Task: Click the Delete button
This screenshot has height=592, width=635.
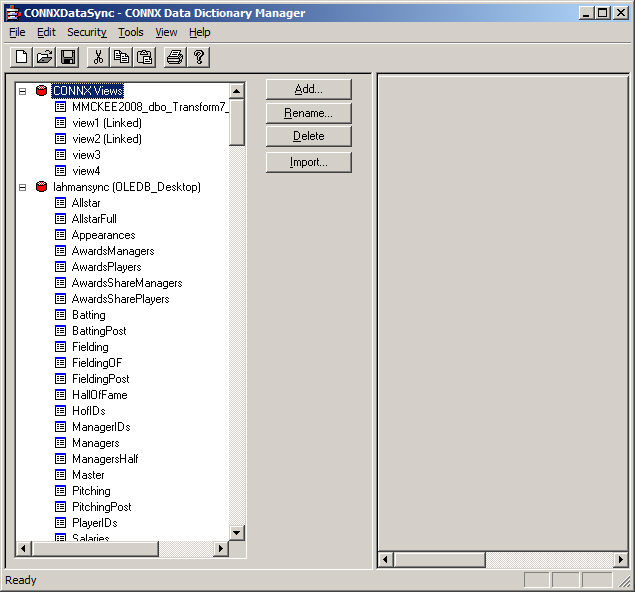Action: [309, 136]
